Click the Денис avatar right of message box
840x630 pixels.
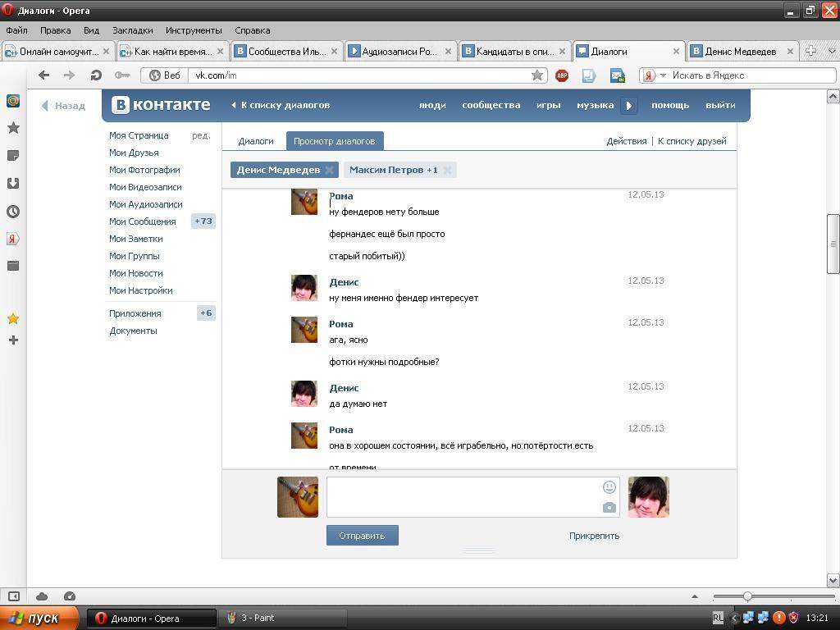tap(648, 497)
